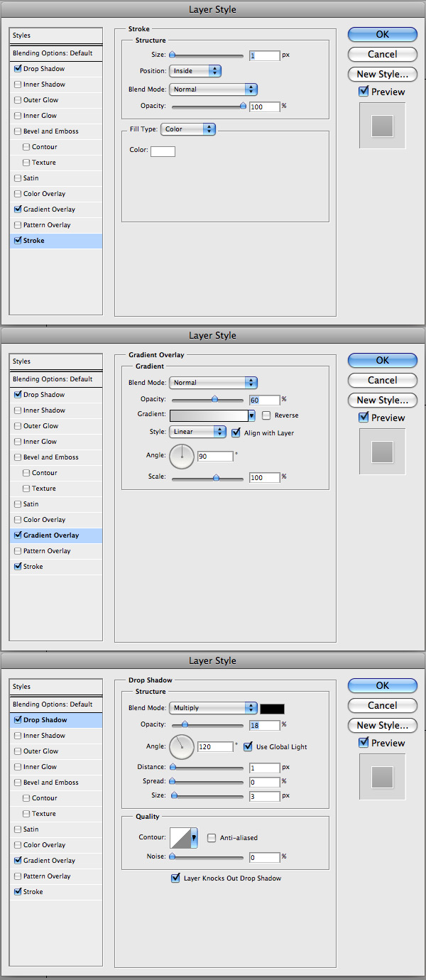Select Blending Options: Default in the Stroke dialog
Screen dimensions: 426x980
point(56,53)
